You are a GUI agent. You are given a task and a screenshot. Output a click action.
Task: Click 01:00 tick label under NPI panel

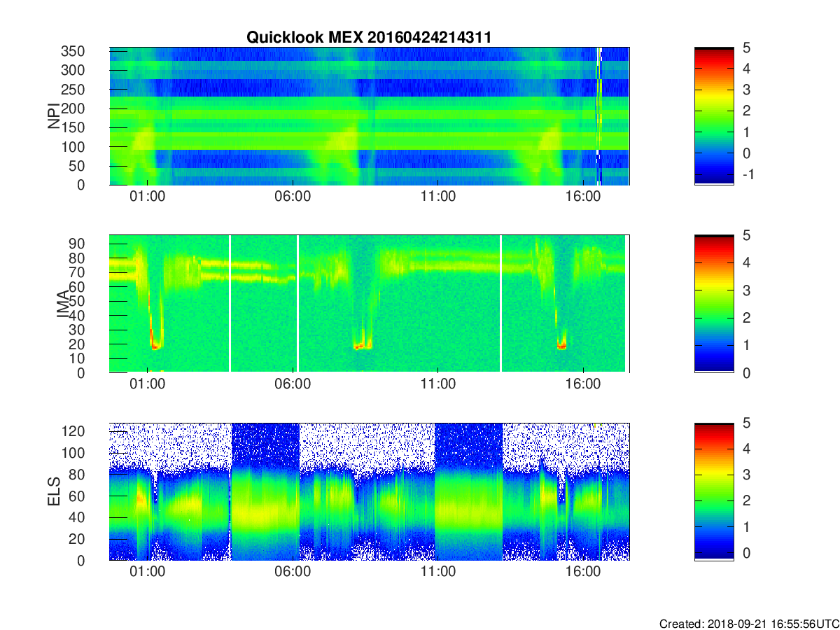pos(147,197)
